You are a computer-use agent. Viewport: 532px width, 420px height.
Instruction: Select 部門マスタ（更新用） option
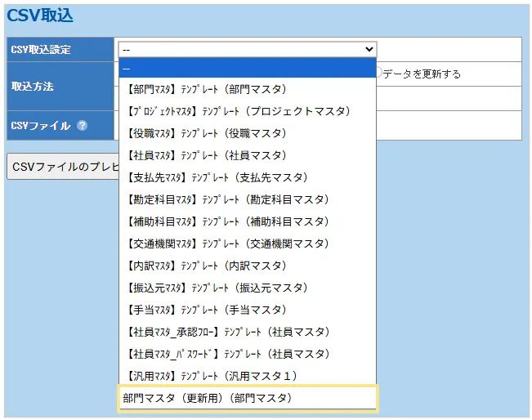(x=247, y=398)
